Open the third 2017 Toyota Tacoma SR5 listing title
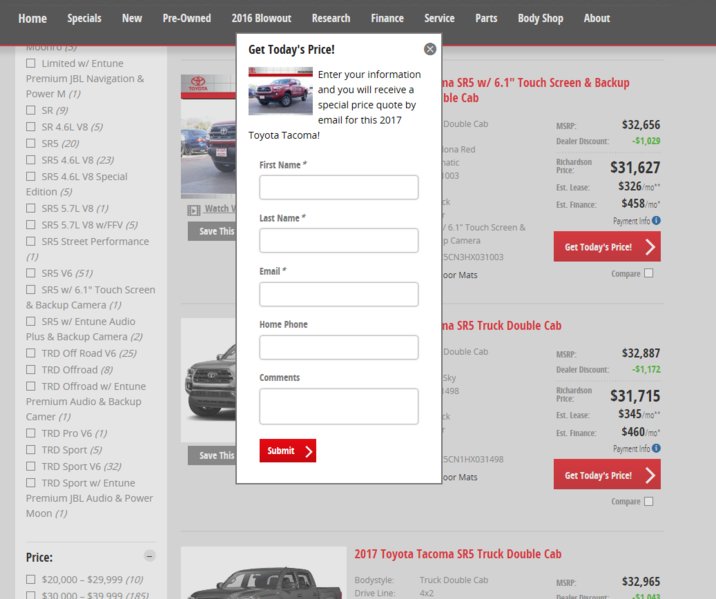 click(458, 554)
